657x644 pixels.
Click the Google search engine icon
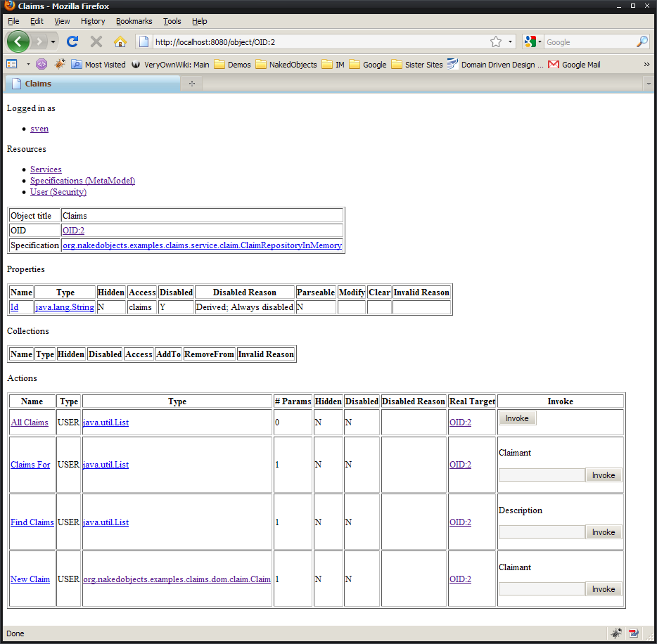coord(530,41)
